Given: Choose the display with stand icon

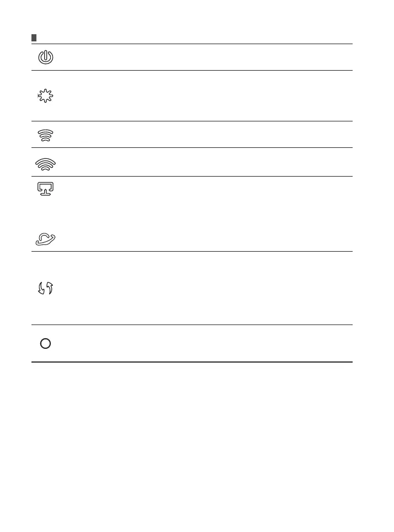Looking at the screenshot, I should click(x=45, y=189).
